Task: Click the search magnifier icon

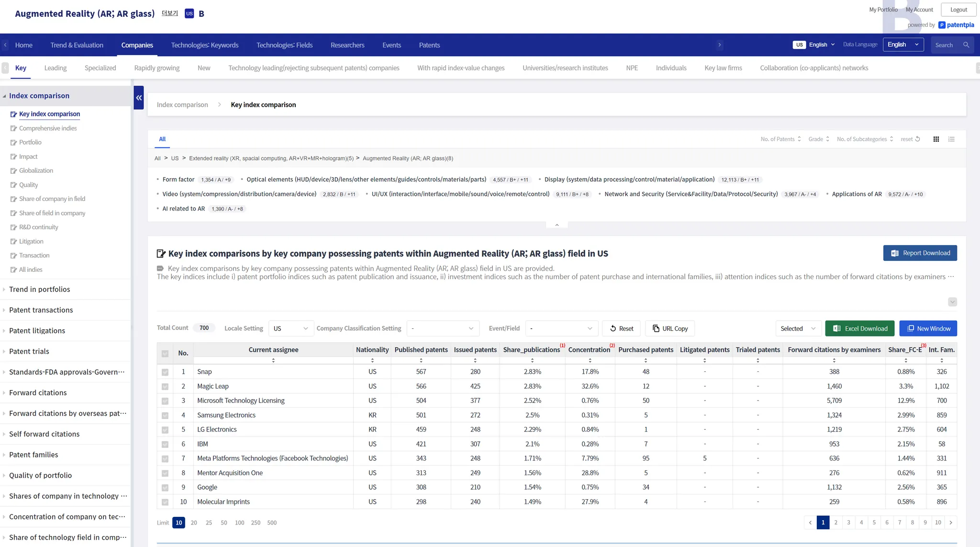Action: click(966, 45)
